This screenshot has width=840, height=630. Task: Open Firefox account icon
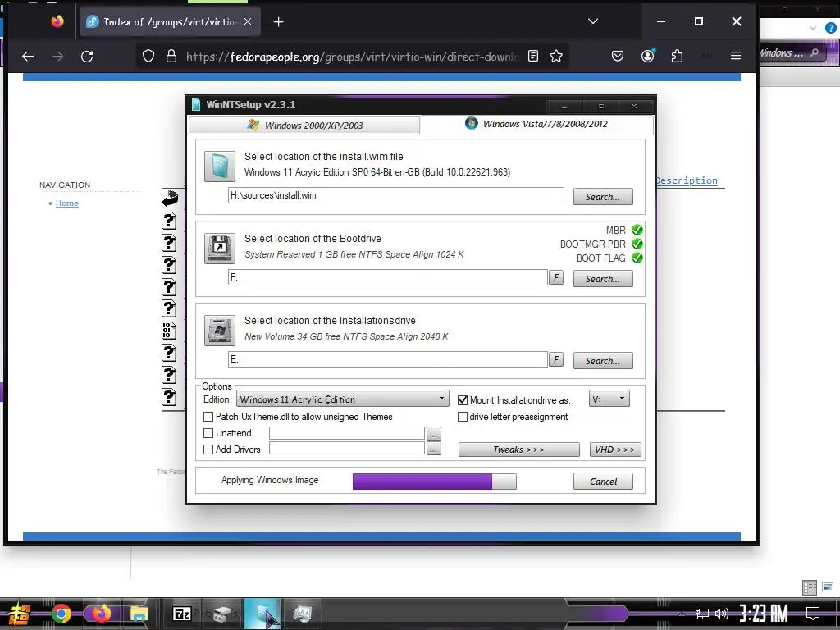(x=648, y=56)
